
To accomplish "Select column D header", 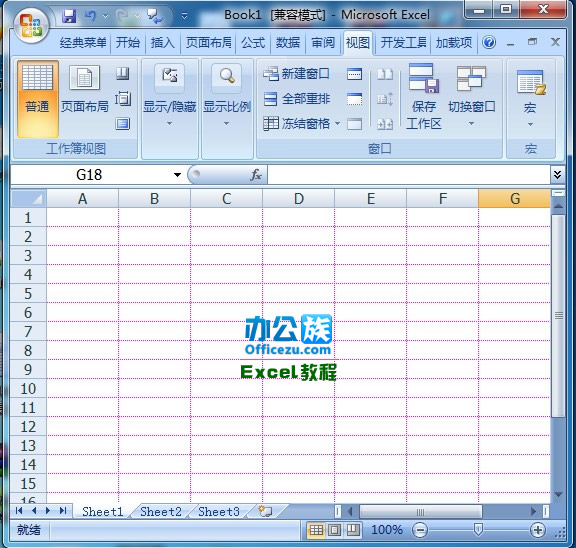I will (x=299, y=199).
